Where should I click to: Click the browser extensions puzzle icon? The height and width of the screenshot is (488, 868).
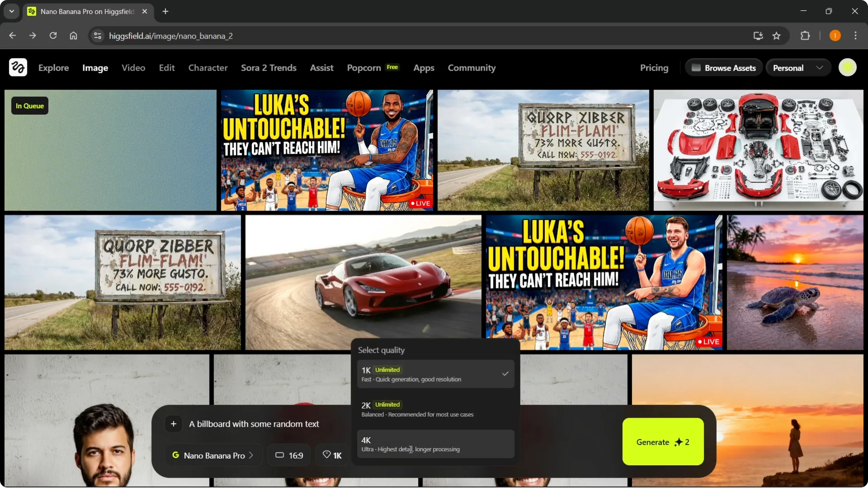(x=805, y=36)
